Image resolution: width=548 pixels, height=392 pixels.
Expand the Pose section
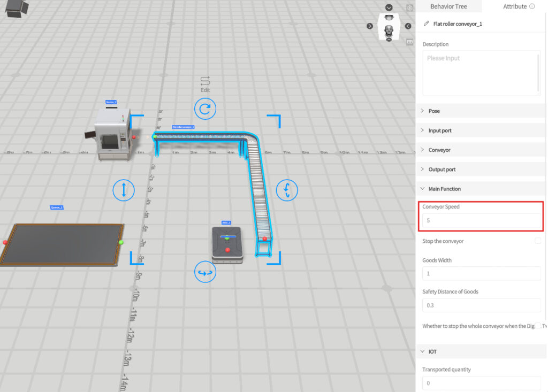481,111
